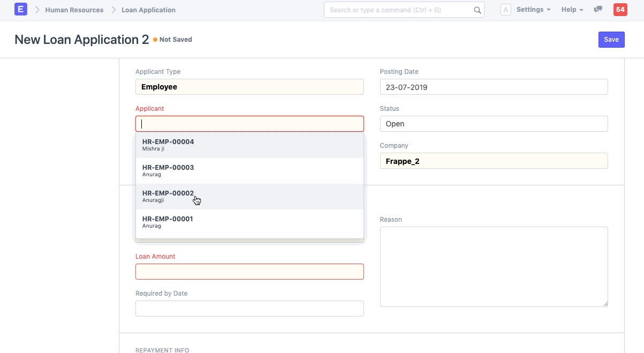The width and height of the screenshot is (644, 353).
Task: Expand the Help dropdown menu
Action: click(572, 10)
